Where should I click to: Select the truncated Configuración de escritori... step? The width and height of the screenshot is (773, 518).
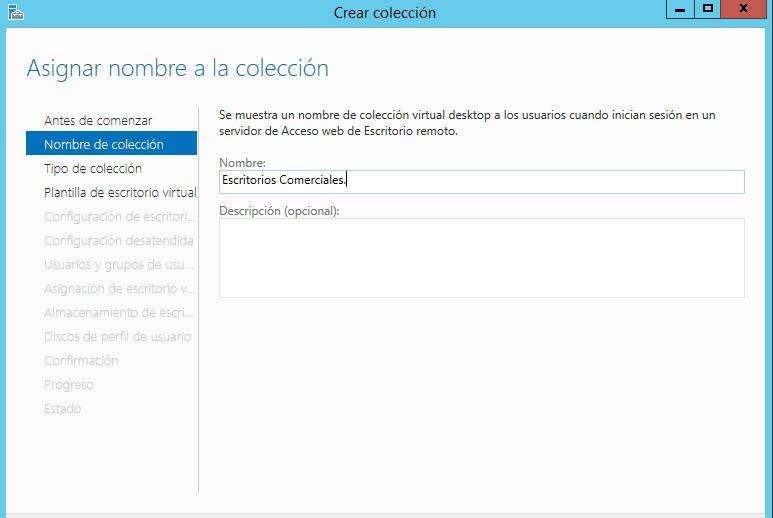click(117, 217)
